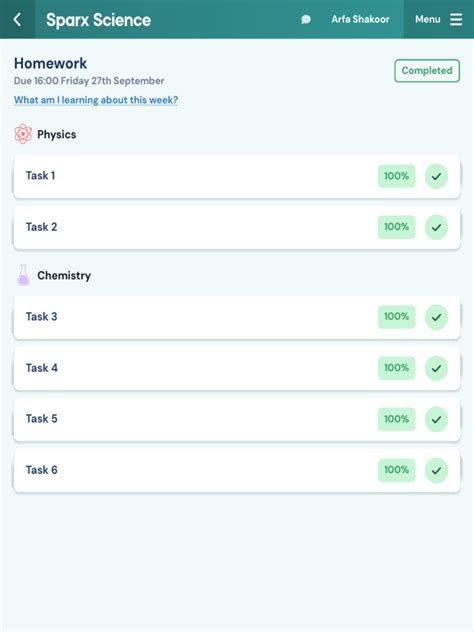Click Task 3 green checkmark icon
The height and width of the screenshot is (632, 474).
point(436,317)
